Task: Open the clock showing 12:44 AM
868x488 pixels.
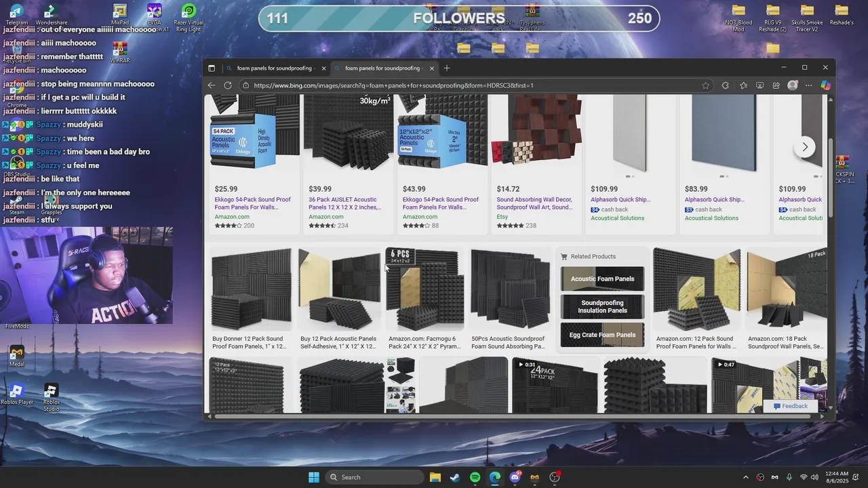Action: point(837,477)
